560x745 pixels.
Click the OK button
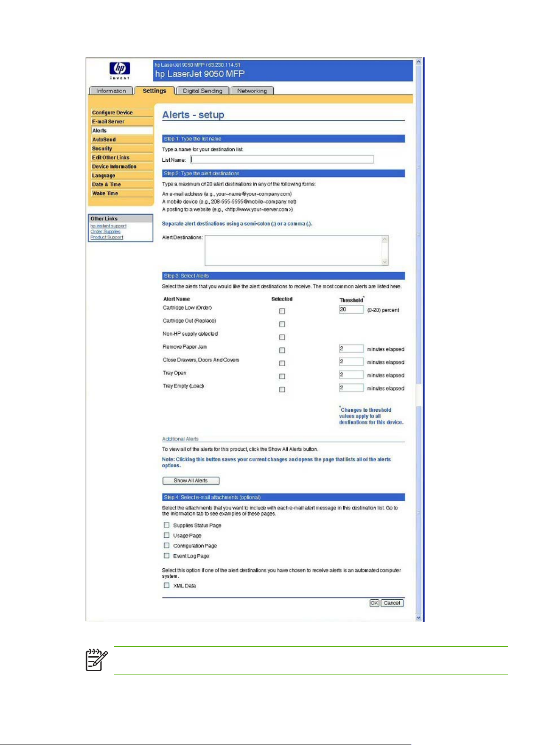tap(374, 603)
